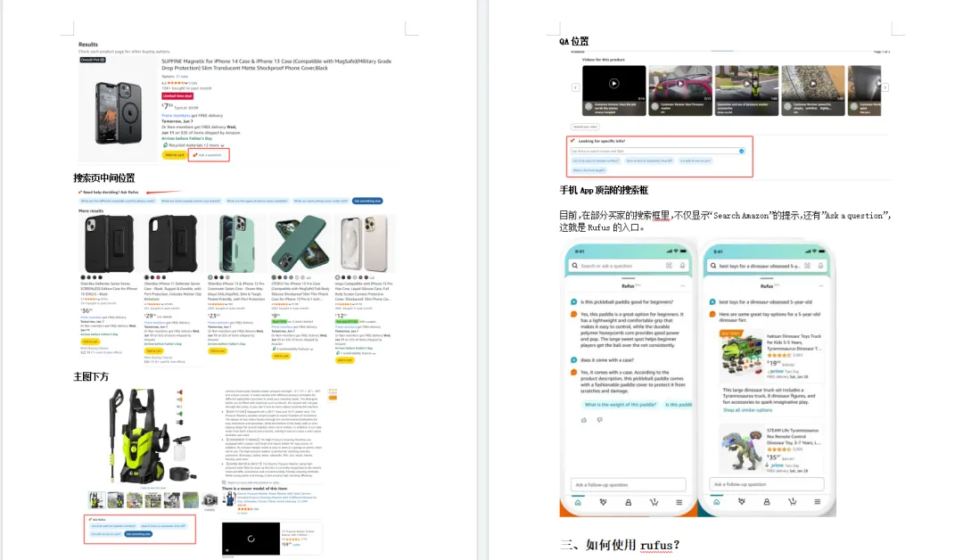Click blue submit icon in Rufus Q&A box
The width and height of the screenshot is (963, 560).
[x=741, y=151]
